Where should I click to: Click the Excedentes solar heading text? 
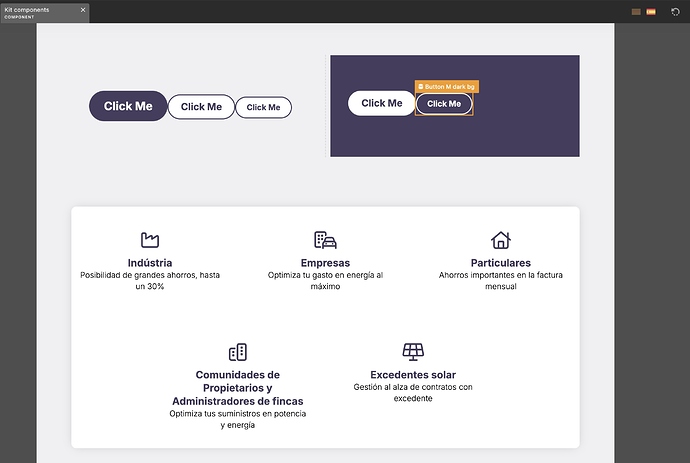click(413, 375)
